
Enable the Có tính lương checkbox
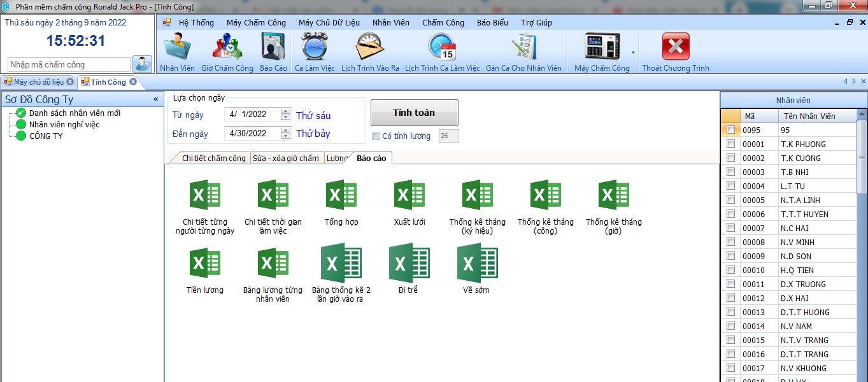pos(376,136)
